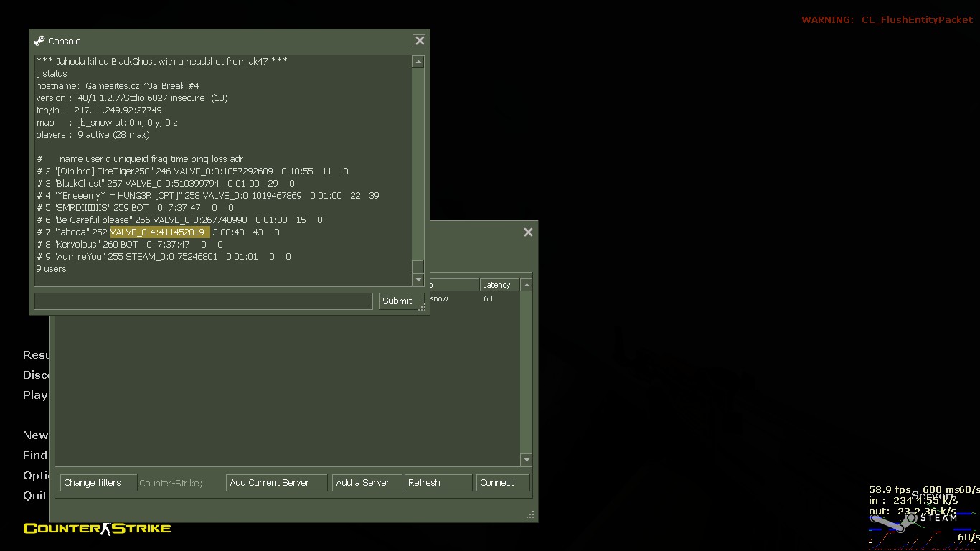Viewport: 980px width, 551px height.
Task: Open the New Game menu item
Action: 36,435
